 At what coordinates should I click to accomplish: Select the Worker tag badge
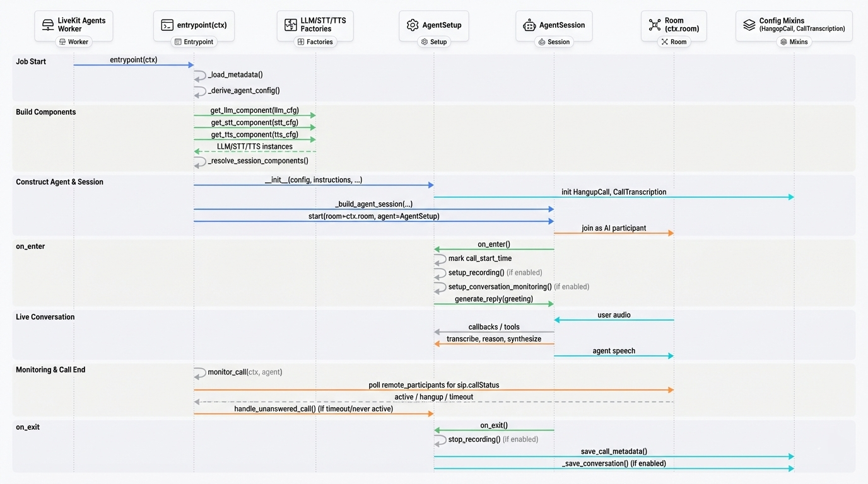pyautogui.click(x=74, y=42)
